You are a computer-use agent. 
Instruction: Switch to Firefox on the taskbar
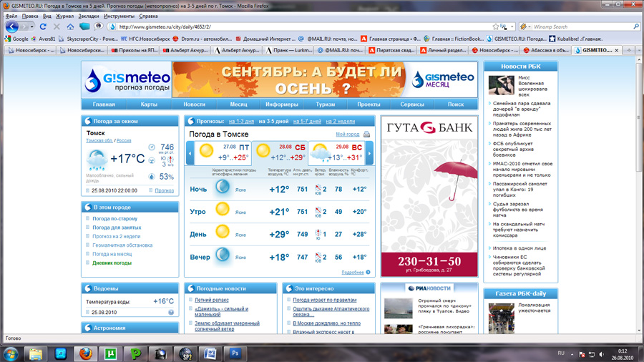point(85,353)
